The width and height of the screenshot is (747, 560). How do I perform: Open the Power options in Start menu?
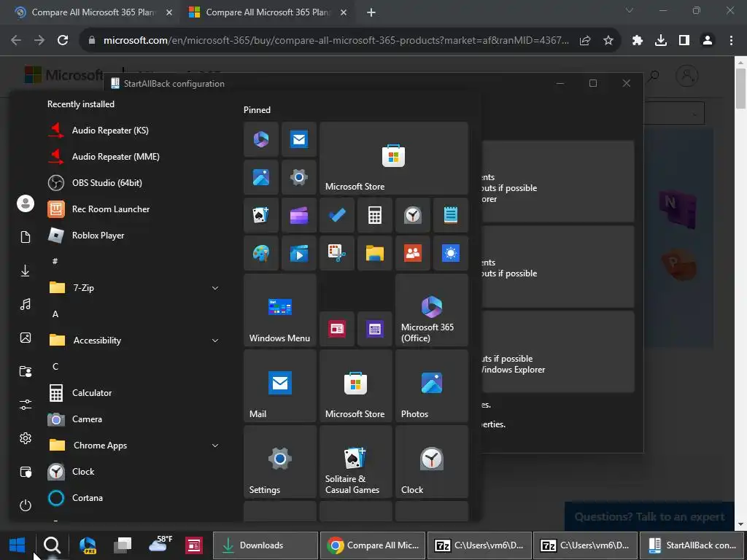[x=26, y=505]
